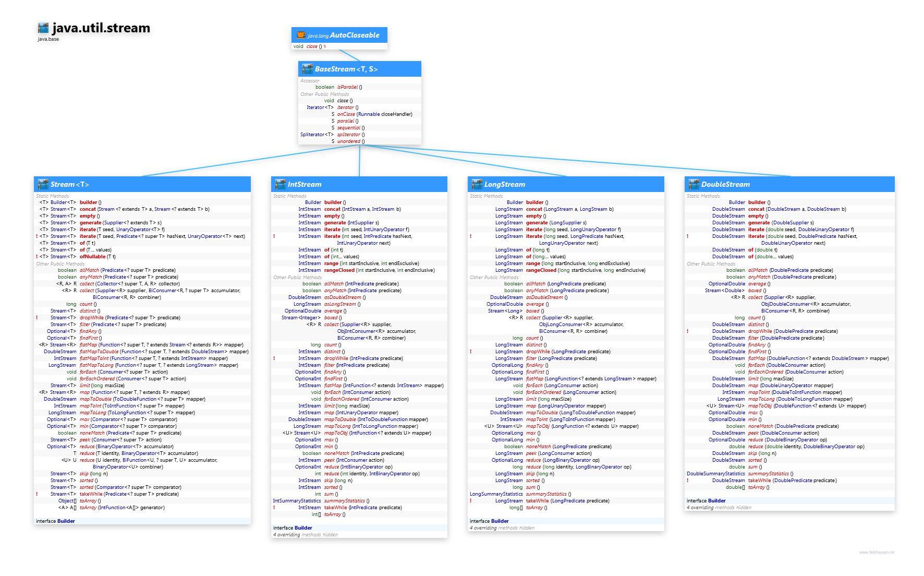
Task: Open the DoubleStream class title
Action: 725,184
